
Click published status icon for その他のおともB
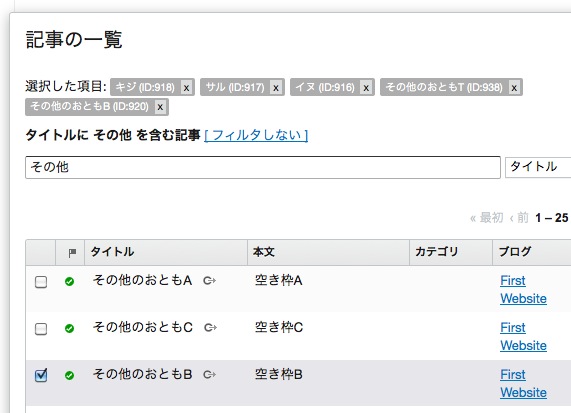[x=69, y=375]
